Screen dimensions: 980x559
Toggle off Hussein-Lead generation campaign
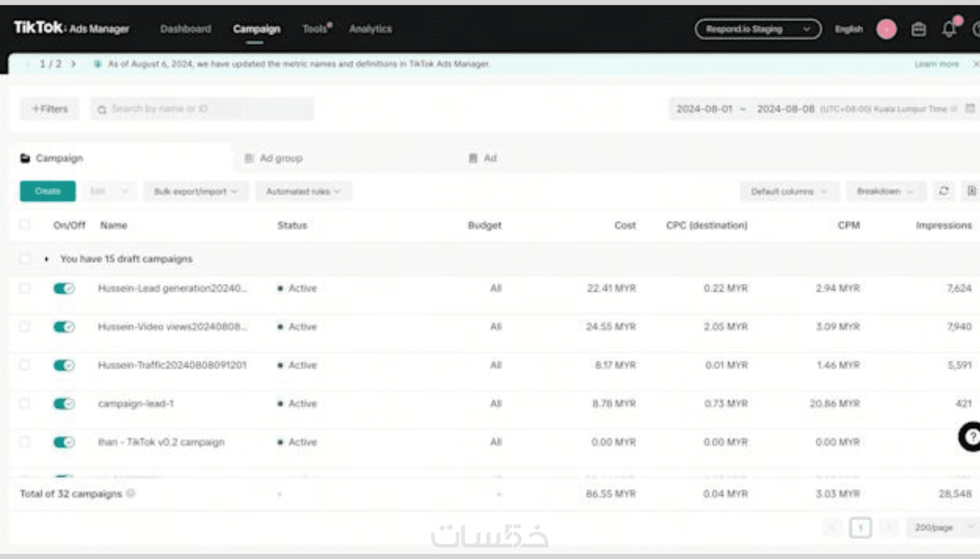(64, 288)
